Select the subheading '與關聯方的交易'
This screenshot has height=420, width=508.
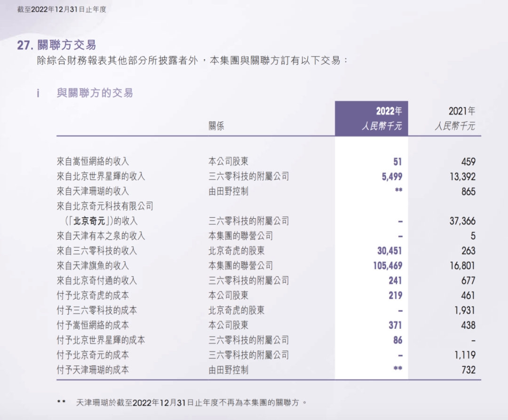tap(95, 93)
